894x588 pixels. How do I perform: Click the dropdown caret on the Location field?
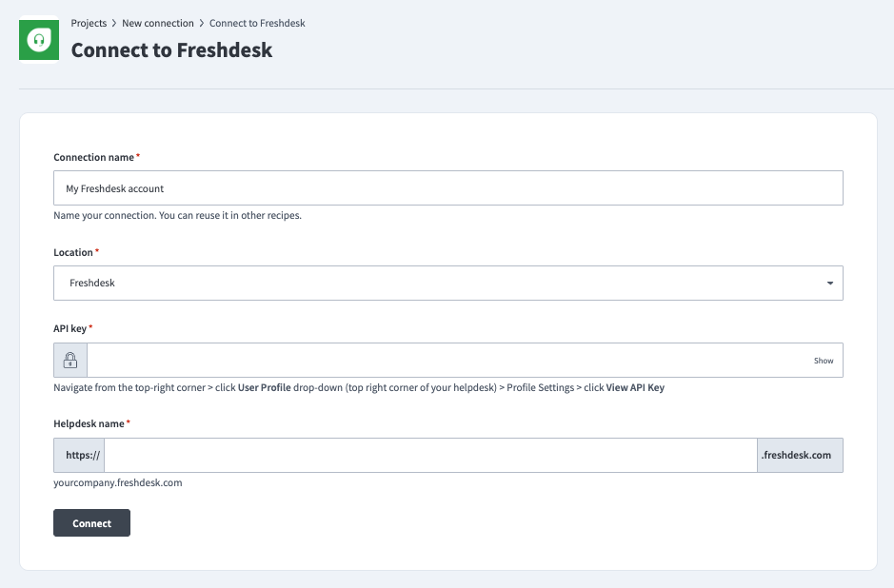(x=830, y=283)
